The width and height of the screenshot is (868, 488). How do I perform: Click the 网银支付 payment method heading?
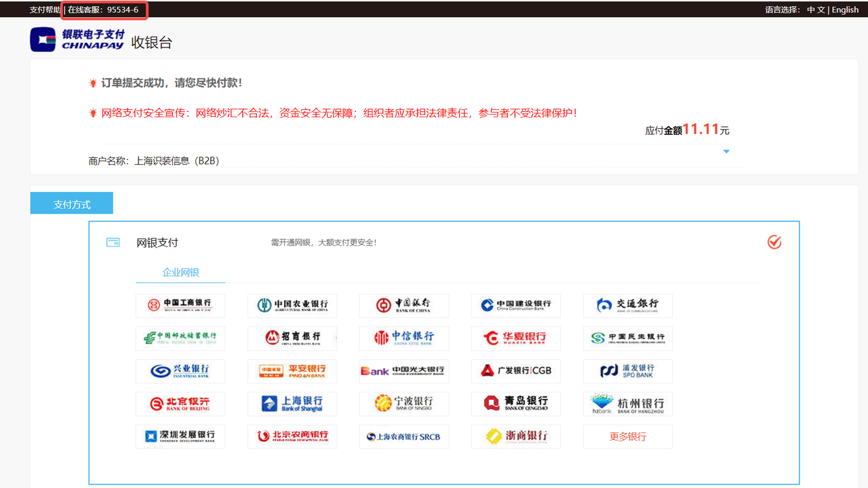tap(157, 243)
